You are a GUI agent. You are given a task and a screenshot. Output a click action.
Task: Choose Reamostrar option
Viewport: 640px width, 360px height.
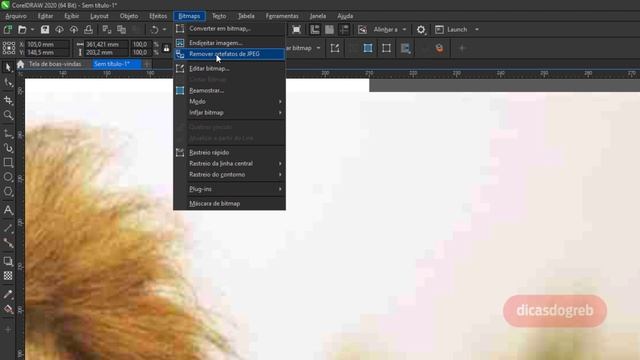click(229, 90)
